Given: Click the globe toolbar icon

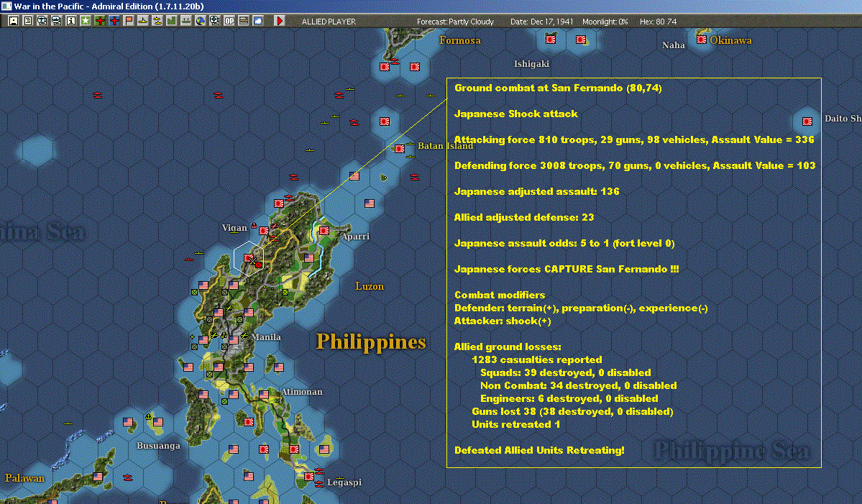Looking at the screenshot, I should click(200, 21).
